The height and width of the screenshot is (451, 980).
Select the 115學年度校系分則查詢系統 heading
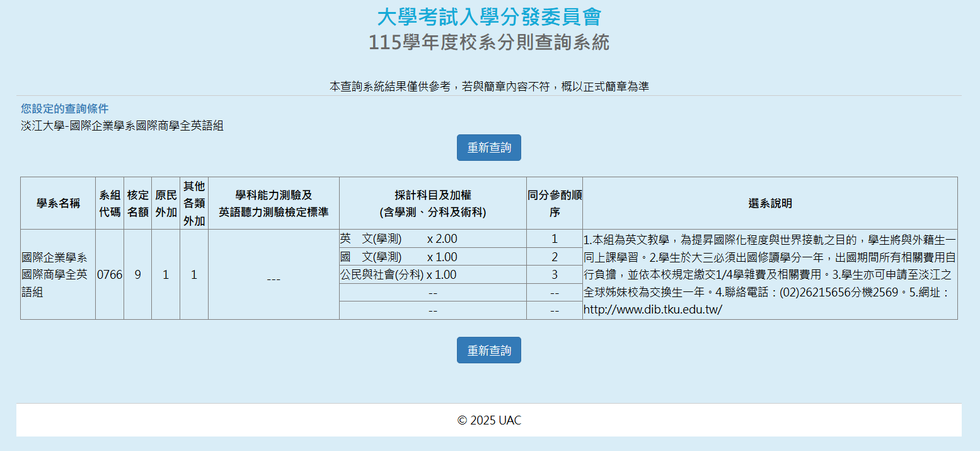(489, 43)
